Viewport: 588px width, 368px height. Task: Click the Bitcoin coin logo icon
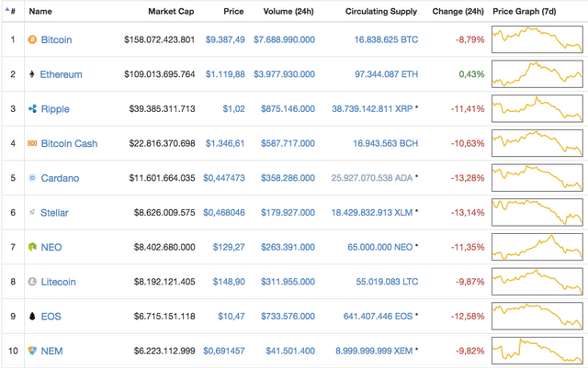(32, 39)
